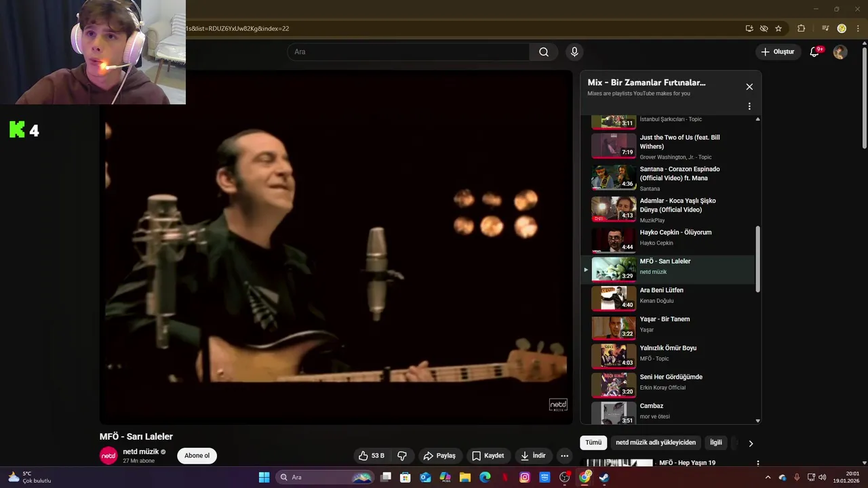The width and height of the screenshot is (868, 488).
Task: Click the video player to pause
Action: [336, 247]
